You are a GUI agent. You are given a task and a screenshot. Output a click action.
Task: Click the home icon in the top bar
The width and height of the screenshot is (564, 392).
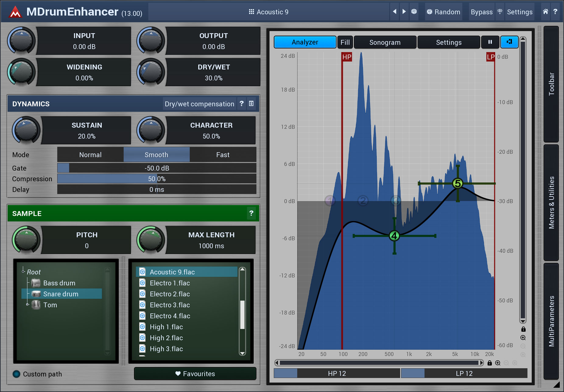(545, 12)
